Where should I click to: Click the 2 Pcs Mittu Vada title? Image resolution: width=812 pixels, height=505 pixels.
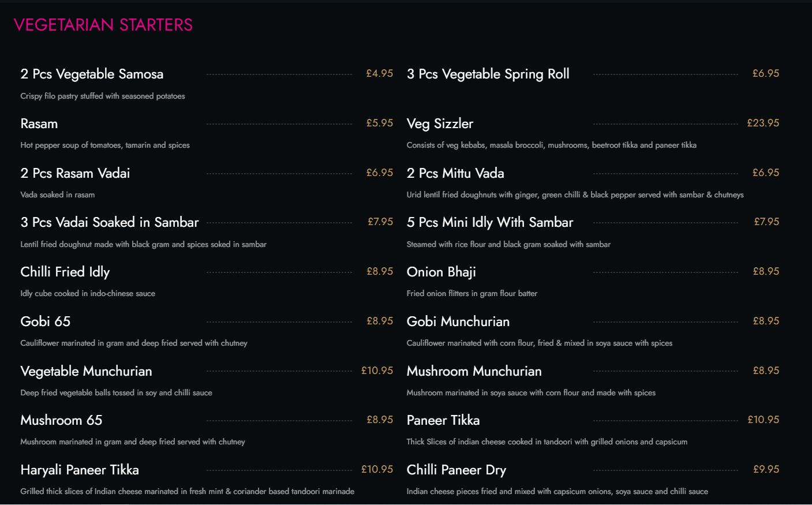pos(455,173)
